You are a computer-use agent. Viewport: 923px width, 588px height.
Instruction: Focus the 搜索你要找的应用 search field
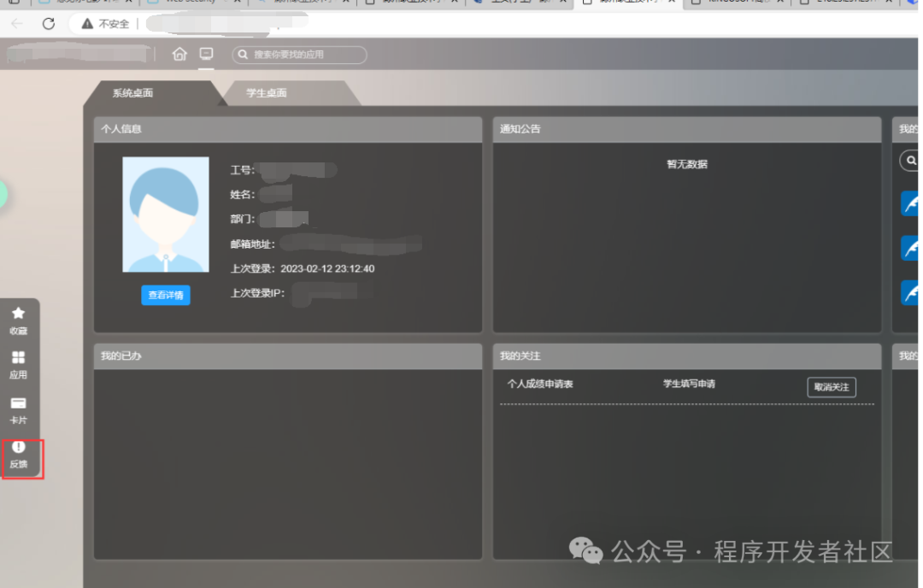click(300, 55)
